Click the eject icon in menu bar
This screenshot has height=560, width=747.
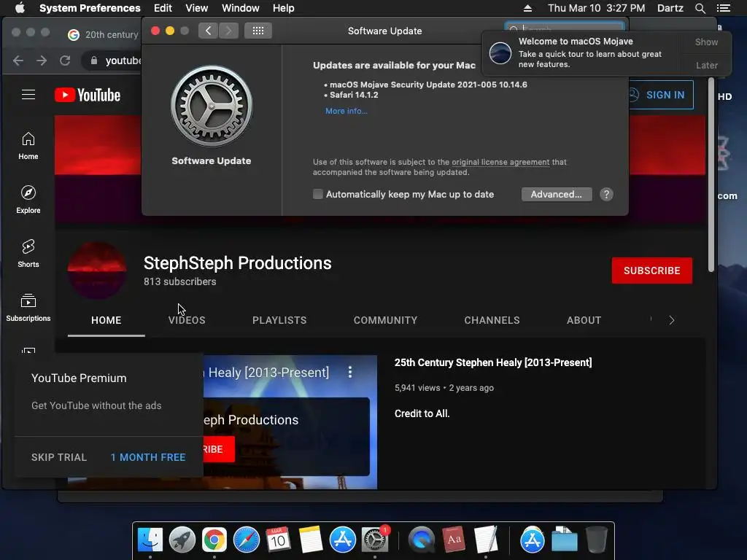tap(527, 8)
